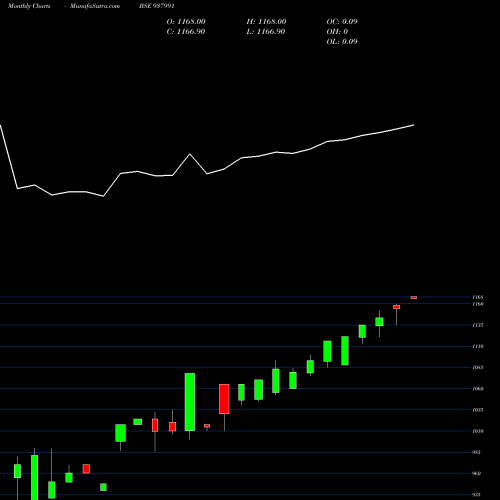Click the 960 price axis label
This screenshot has height=500, width=500.
coord(477,473)
